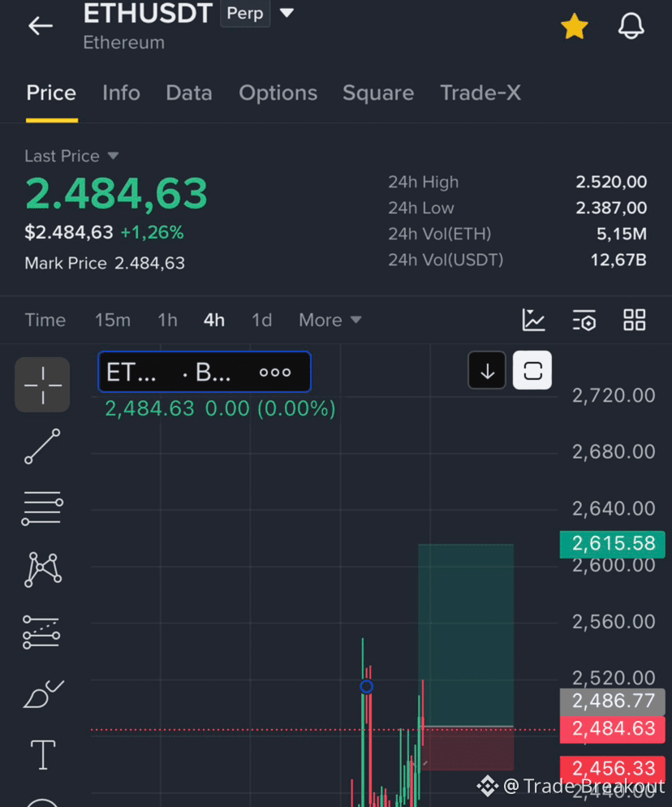
Task: Click the 24h Vol(USDT) value 12,67B
Action: 618,260
